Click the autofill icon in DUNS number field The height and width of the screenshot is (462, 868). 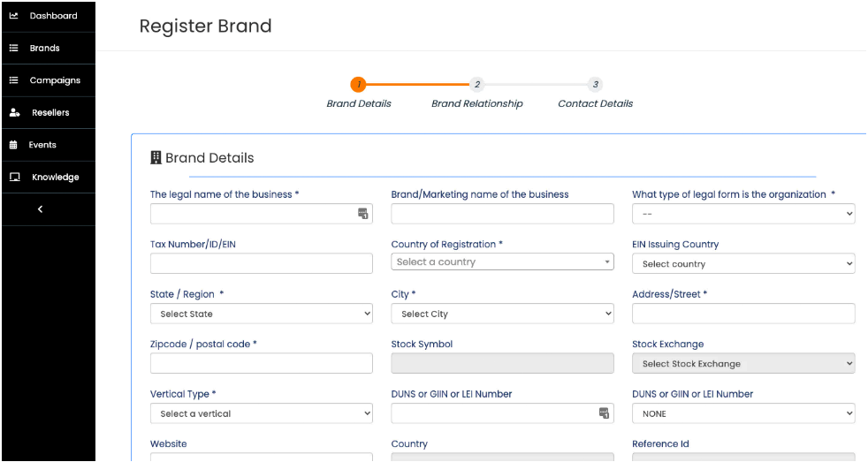point(604,413)
